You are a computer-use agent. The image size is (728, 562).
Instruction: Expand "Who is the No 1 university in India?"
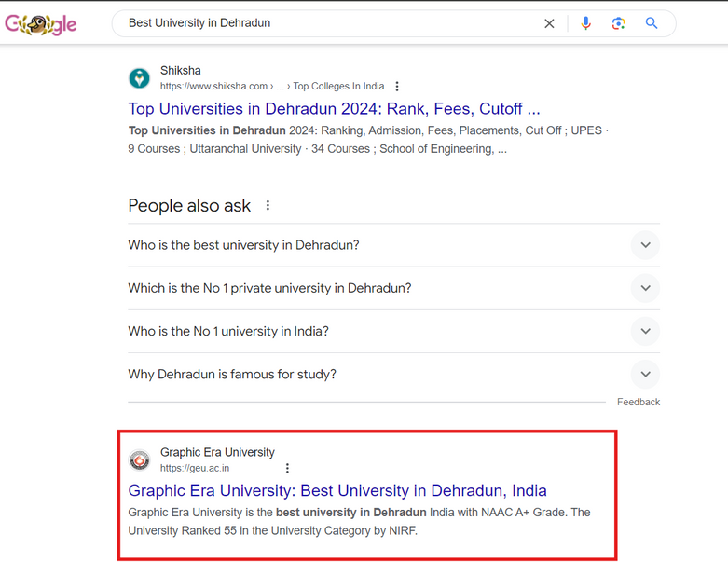[644, 331]
